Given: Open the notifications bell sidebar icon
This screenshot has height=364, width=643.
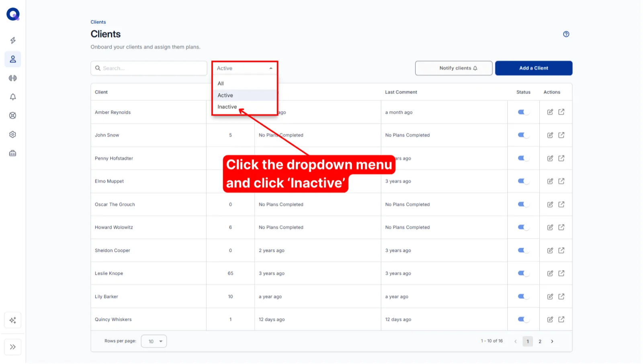Looking at the screenshot, I should tap(13, 97).
